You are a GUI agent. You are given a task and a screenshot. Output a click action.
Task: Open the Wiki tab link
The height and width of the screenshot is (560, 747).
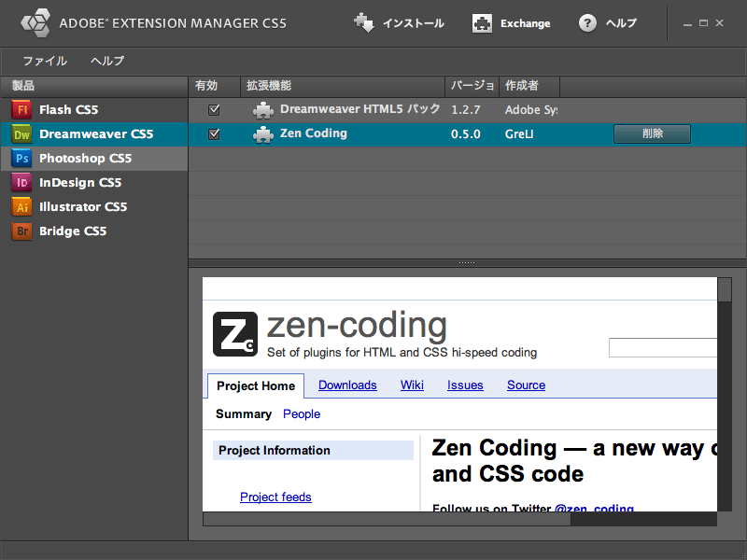tap(412, 385)
